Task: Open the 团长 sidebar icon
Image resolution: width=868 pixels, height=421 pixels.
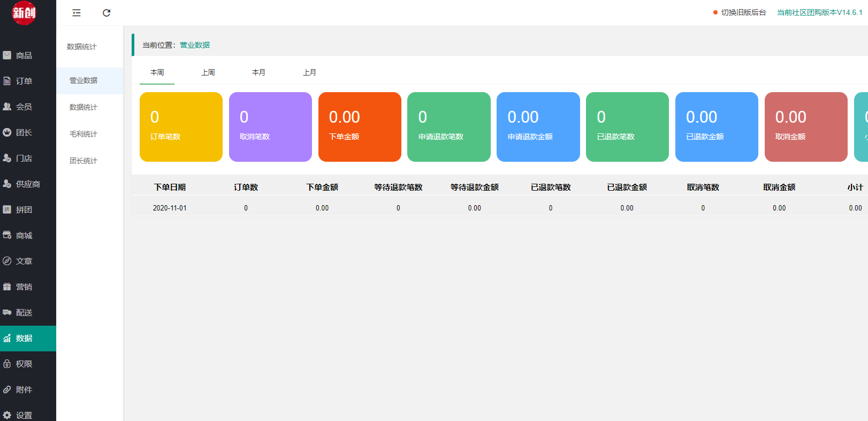Action: 7,132
